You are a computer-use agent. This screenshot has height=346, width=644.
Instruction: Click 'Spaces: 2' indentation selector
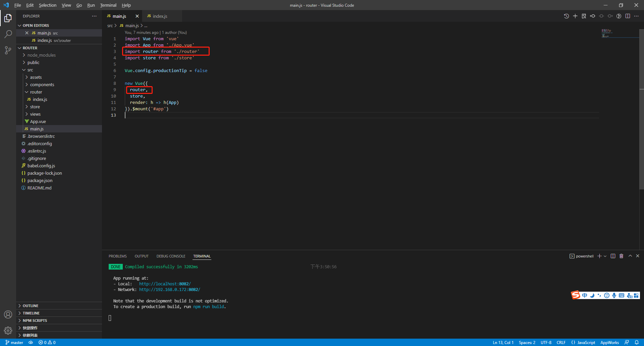[x=527, y=342]
